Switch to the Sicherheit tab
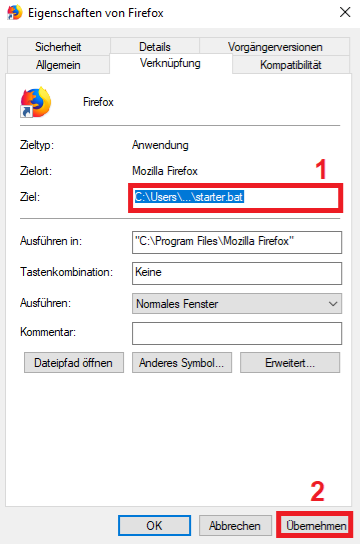Viewport: 360px width, 544px height. click(x=58, y=47)
